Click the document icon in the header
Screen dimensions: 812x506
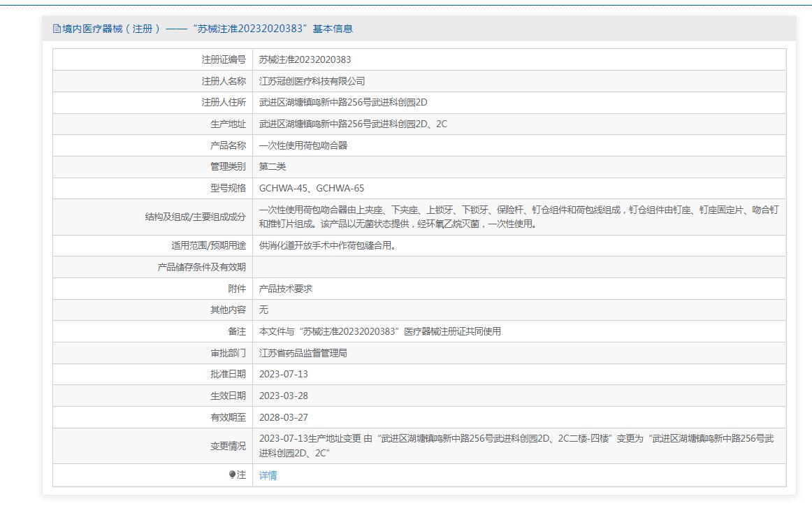[57, 29]
